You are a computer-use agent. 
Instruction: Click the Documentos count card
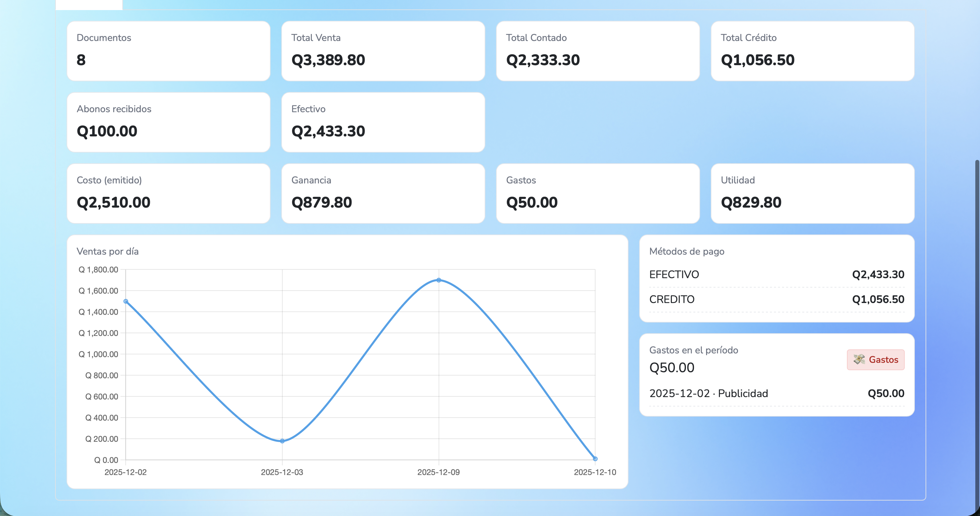(168, 51)
